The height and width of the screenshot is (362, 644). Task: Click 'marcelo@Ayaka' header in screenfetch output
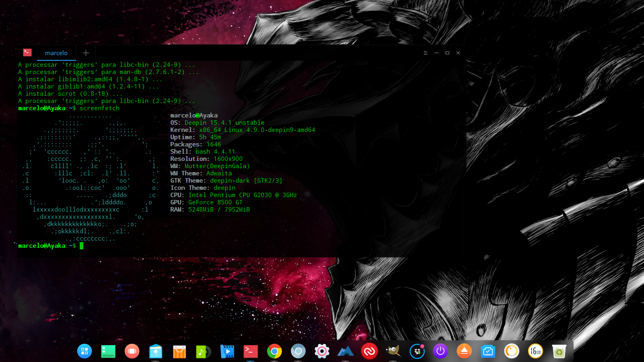[x=194, y=115]
